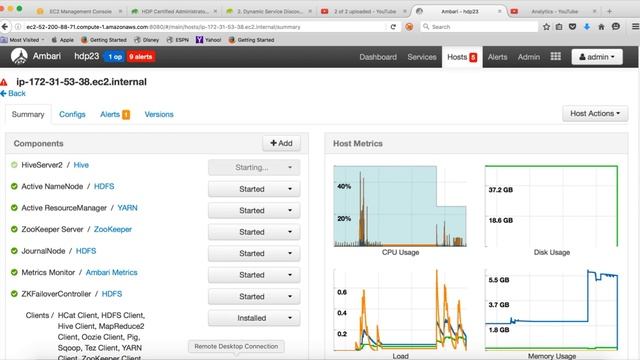Open the downloads arrow icon
This screenshot has width=640, height=360.
587,27
